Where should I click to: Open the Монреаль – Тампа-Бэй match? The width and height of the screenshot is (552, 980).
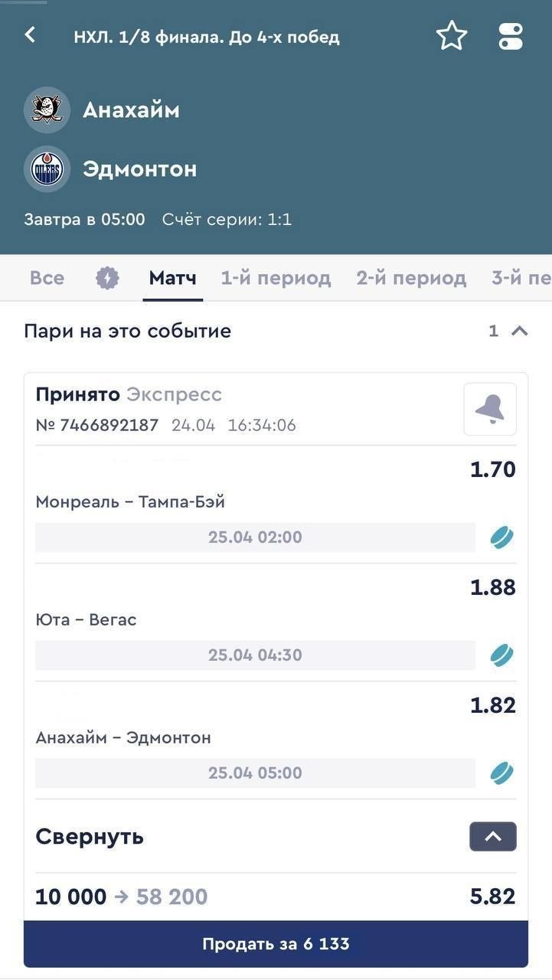pos(130,502)
